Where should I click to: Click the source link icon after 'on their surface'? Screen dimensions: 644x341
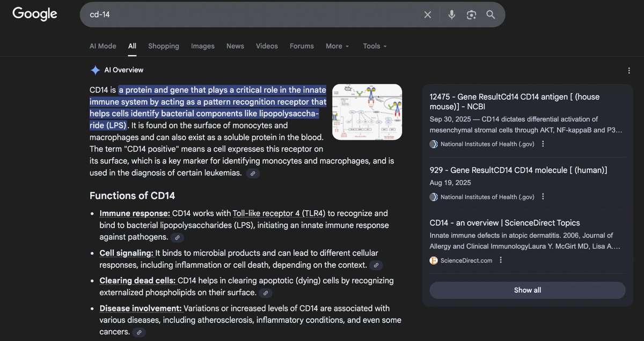[265, 293]
